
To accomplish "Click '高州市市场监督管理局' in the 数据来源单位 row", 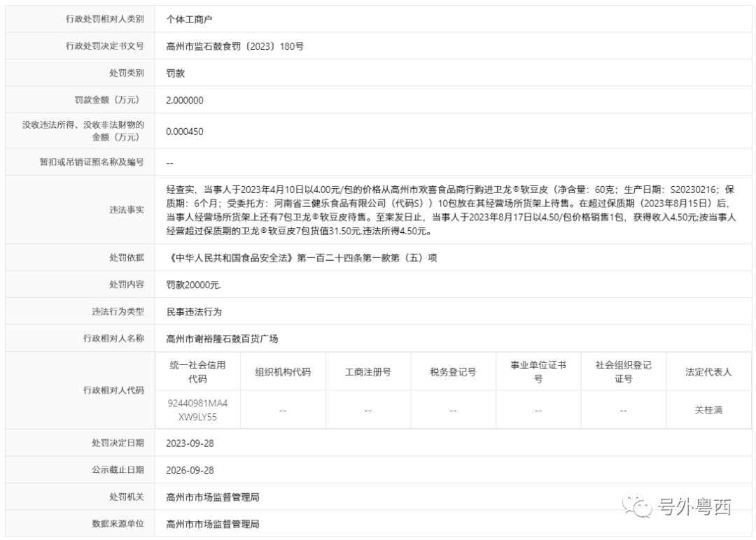I will click(213, 524).
